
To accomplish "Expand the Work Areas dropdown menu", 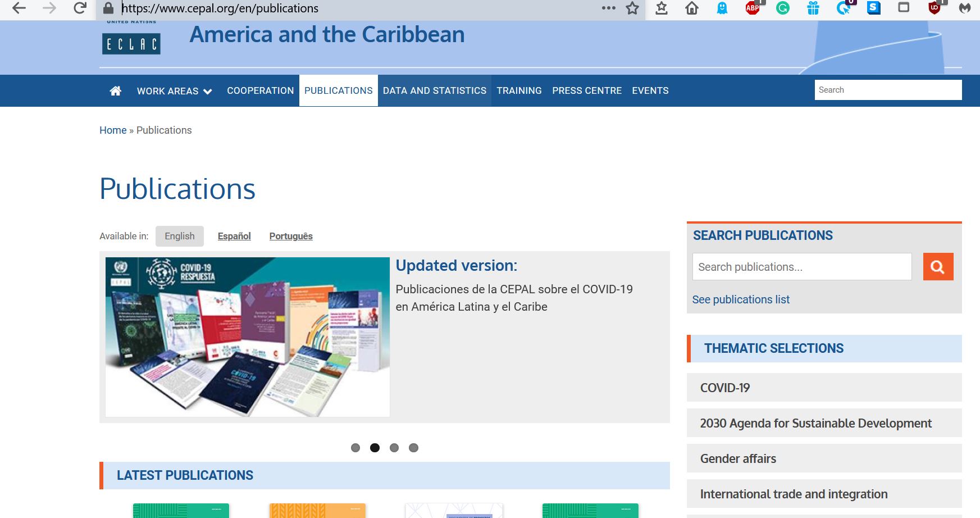I will click(x=174, y=91).
